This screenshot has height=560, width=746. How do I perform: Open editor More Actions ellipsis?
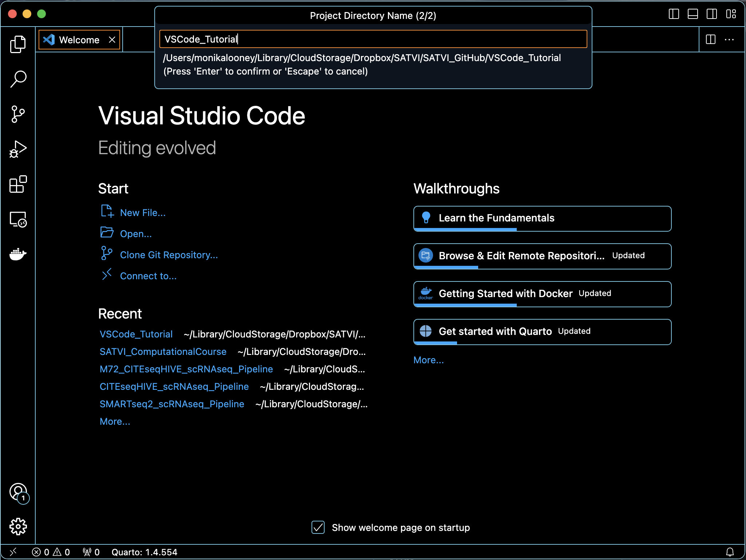click(729, 39)
